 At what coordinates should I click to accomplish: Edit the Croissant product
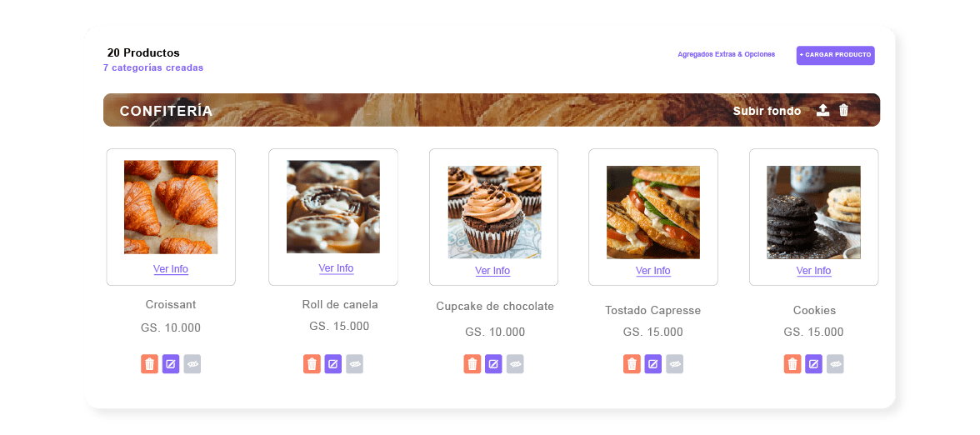coord(171,364)
